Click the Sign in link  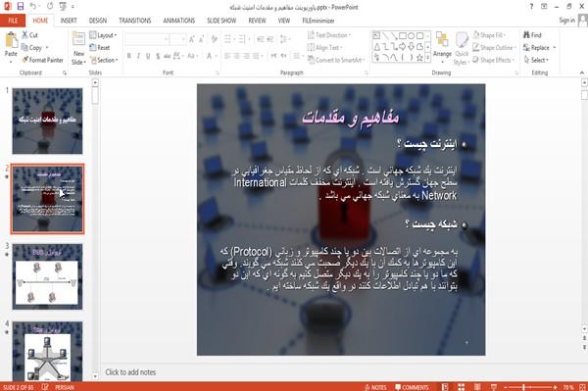tap(566, 21)
